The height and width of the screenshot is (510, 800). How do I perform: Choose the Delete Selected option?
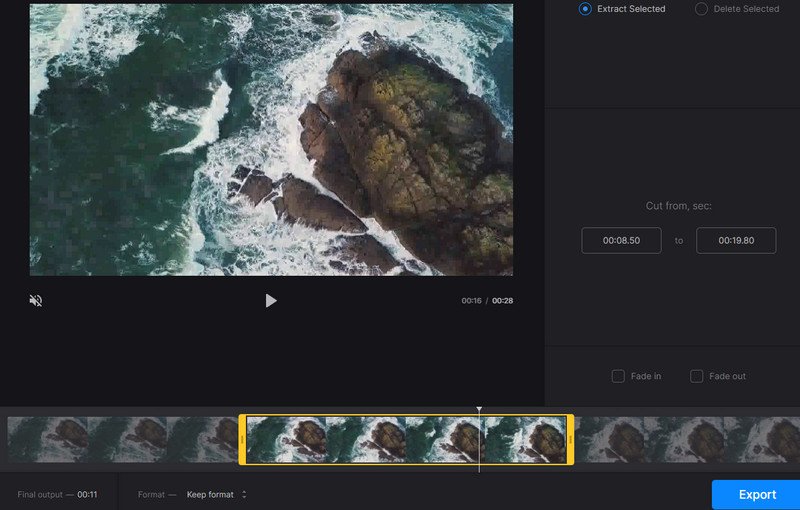click(x=701, y=9)
